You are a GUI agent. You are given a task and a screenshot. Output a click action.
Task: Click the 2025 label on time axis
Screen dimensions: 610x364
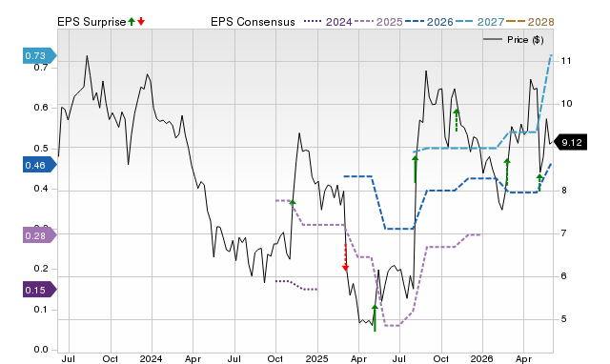tap(316, 358)
